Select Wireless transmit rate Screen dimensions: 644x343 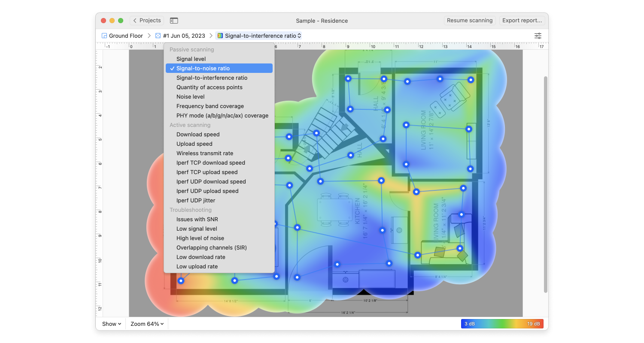(219, 153)
